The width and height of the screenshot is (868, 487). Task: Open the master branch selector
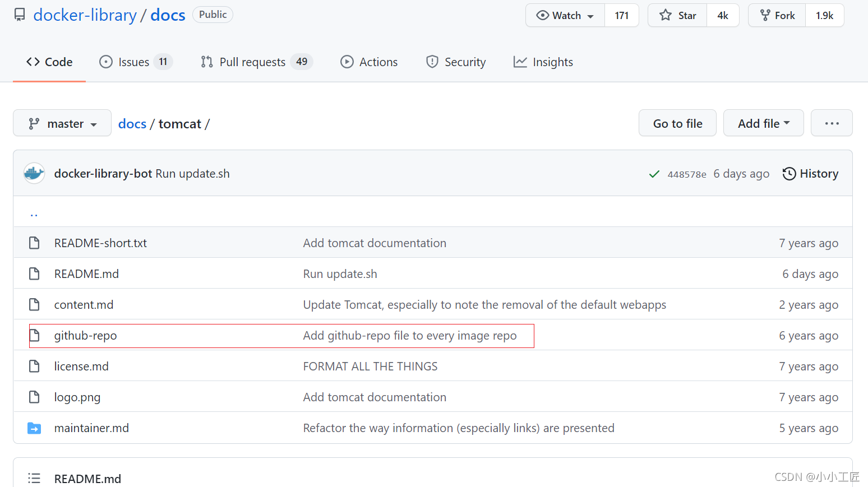pyautogui.click(x=62, y=123)
